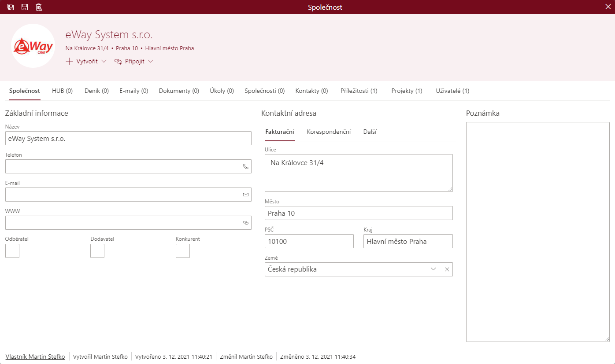Click the eWay CRM company logo

pyautogui.click(x=33, y=46)
